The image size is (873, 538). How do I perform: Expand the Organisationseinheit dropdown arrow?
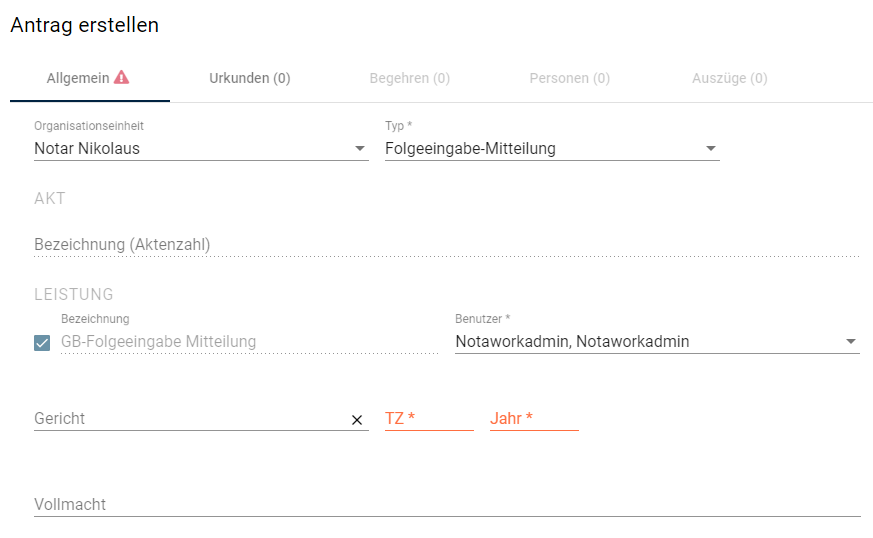tap(360, 149)
